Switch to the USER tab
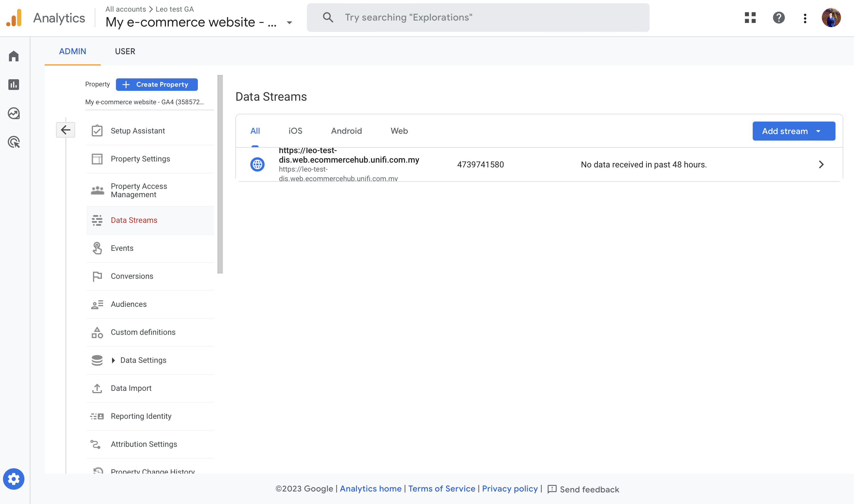Screen dimensions: 854x504 [125, 51]
